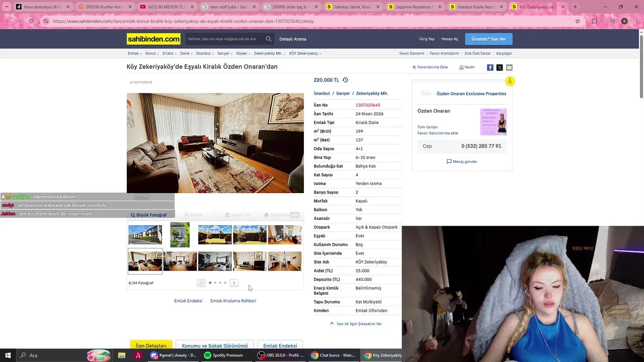Switch to the Sapphire Residence tab
The height and width of the screenshot is (362, 644).
(x=415, y=7)
